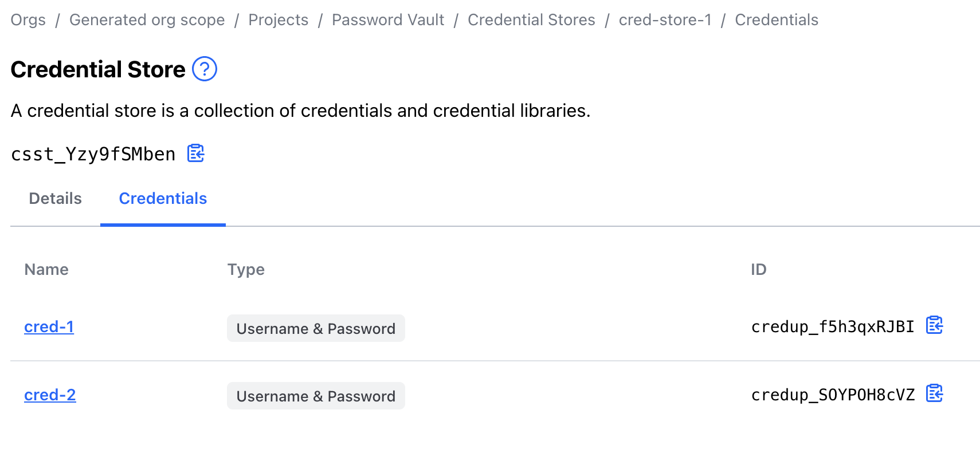Open the cred-2 credential

[50, 395]
